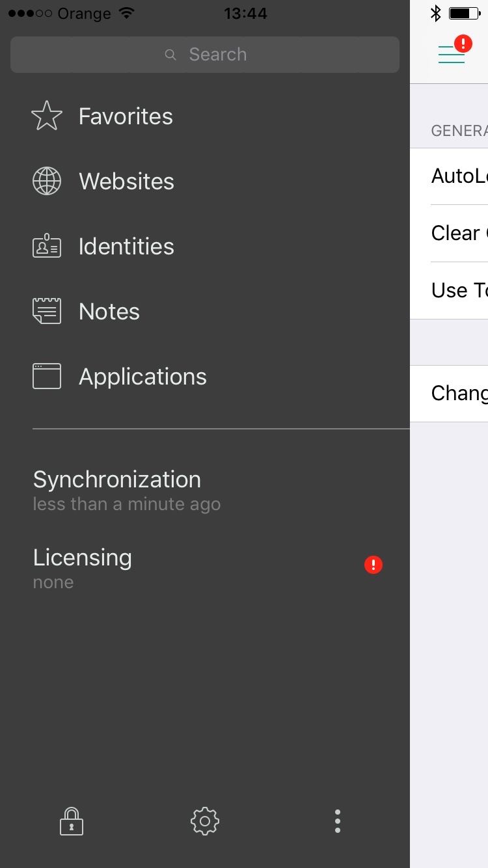
Task: Tap the Clear settings row
Action: 459,234
